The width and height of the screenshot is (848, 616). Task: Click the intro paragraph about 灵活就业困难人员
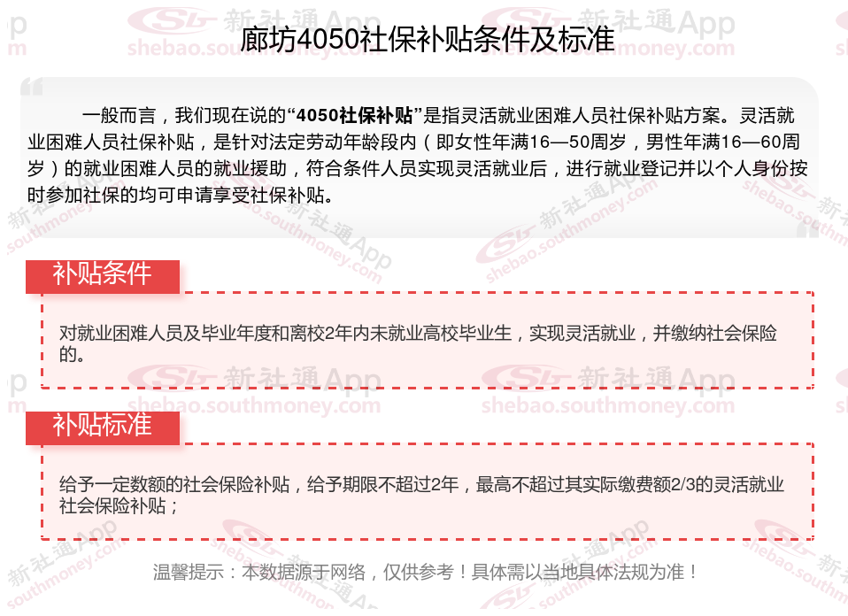pos(418,155)
